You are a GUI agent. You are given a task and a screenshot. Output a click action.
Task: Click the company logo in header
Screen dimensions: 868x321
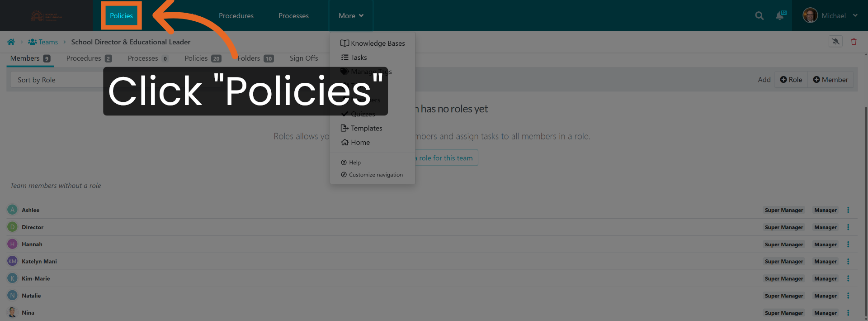pos(46,16)
